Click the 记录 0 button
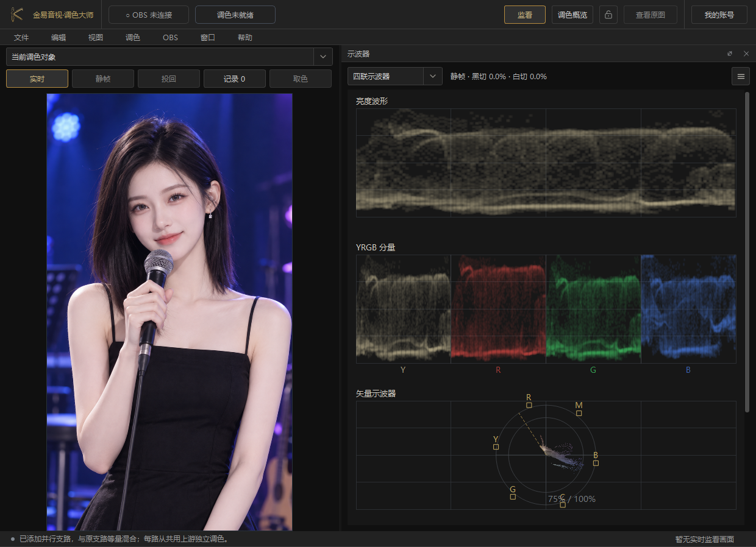The height and width of the screenshot is (547, 756). pyautogui.click(x=235, y=79)
